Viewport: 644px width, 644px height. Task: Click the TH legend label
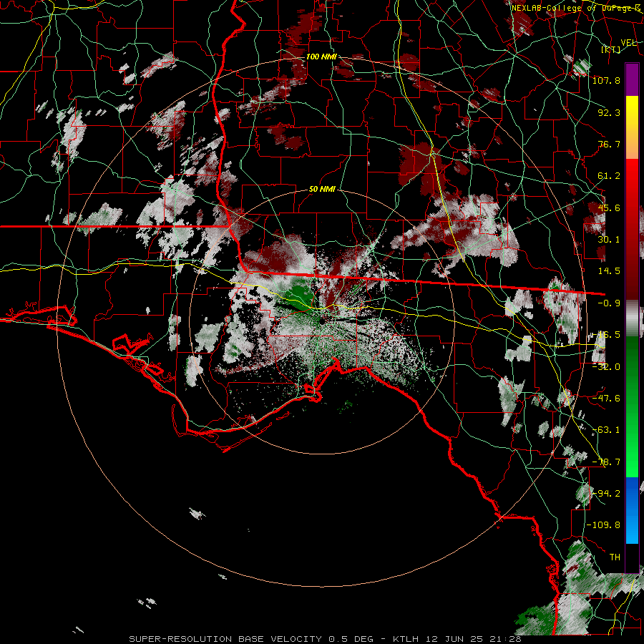point(615,557)
